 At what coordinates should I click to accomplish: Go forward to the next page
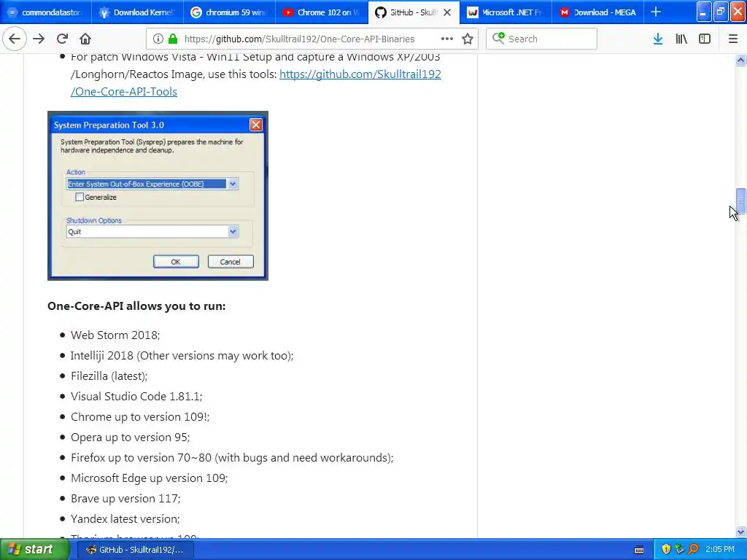click(x=39, y=39)
